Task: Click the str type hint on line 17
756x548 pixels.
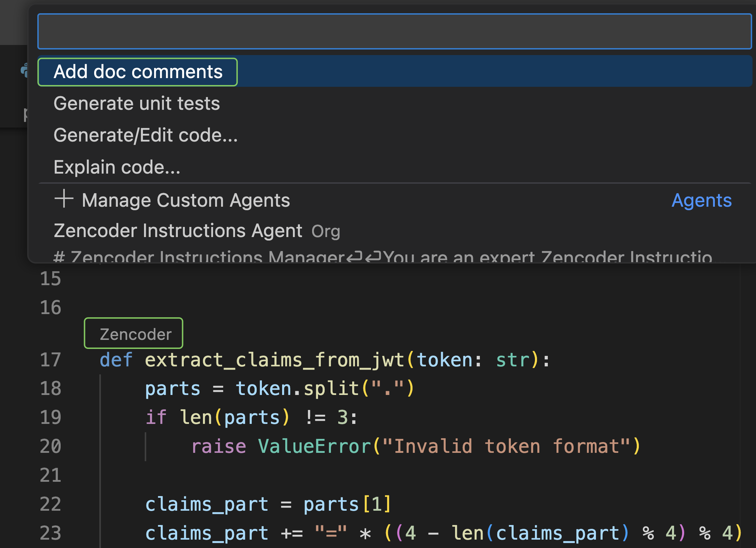Action: coord(513,360)
